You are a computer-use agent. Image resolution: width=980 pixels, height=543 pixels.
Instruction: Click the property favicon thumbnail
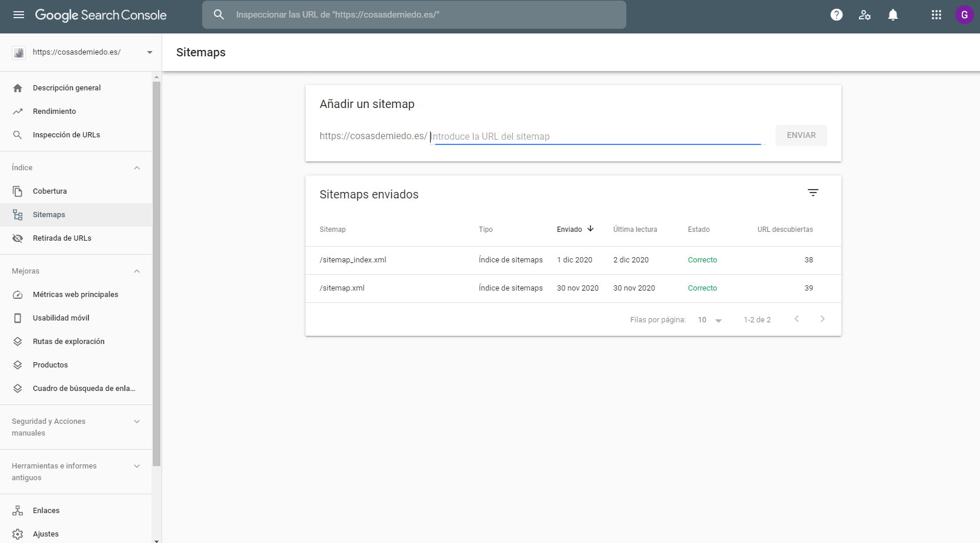[x=19, y=53]
